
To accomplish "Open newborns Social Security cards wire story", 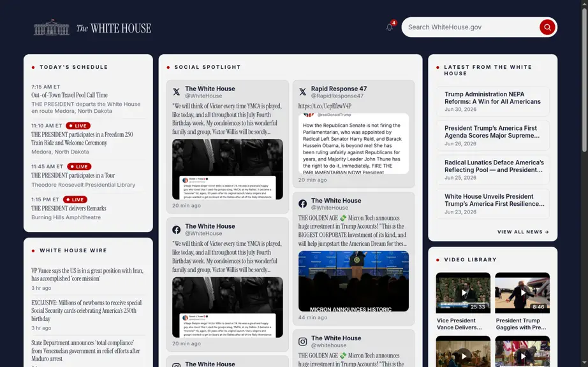I will 87,311.
